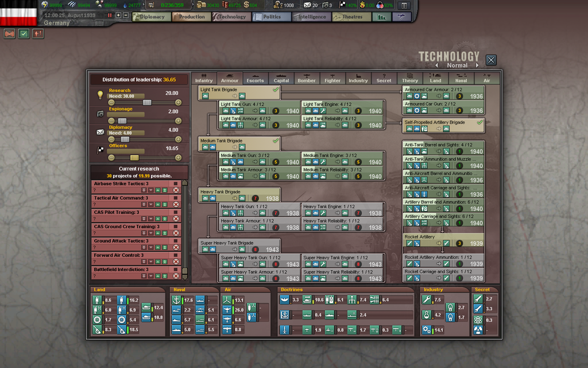The height and width of the screenshot is (368, 588).
Task: Open the Production screen
Action: 192,17
